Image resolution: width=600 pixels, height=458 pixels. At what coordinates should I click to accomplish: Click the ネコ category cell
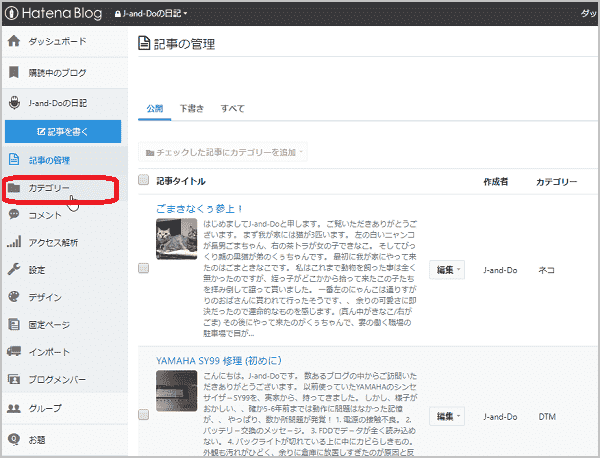546,270
